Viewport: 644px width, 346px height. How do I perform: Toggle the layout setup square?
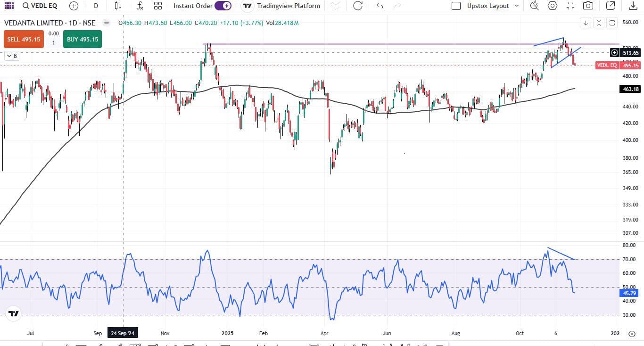click(x=456, y=6)
